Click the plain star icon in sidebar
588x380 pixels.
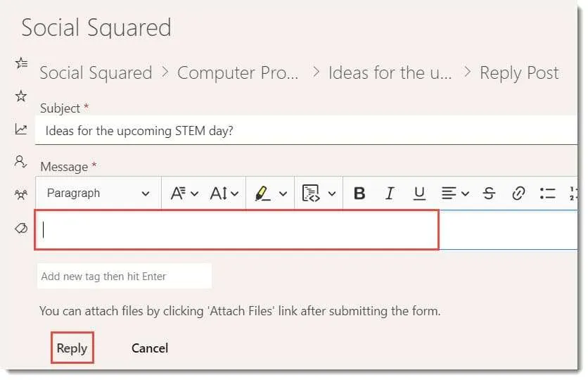tap(21, 96)
